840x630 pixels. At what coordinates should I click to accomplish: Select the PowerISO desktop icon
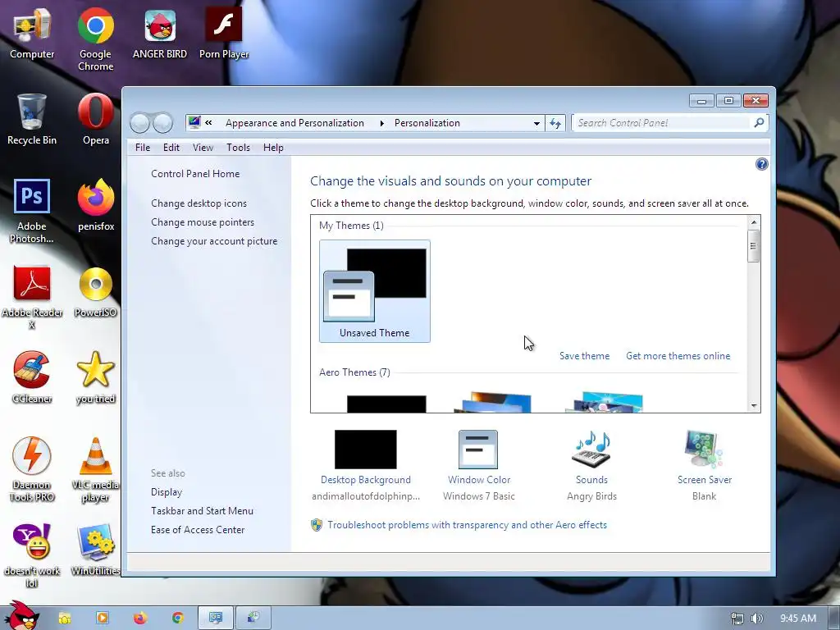click(x=96, y=291)
